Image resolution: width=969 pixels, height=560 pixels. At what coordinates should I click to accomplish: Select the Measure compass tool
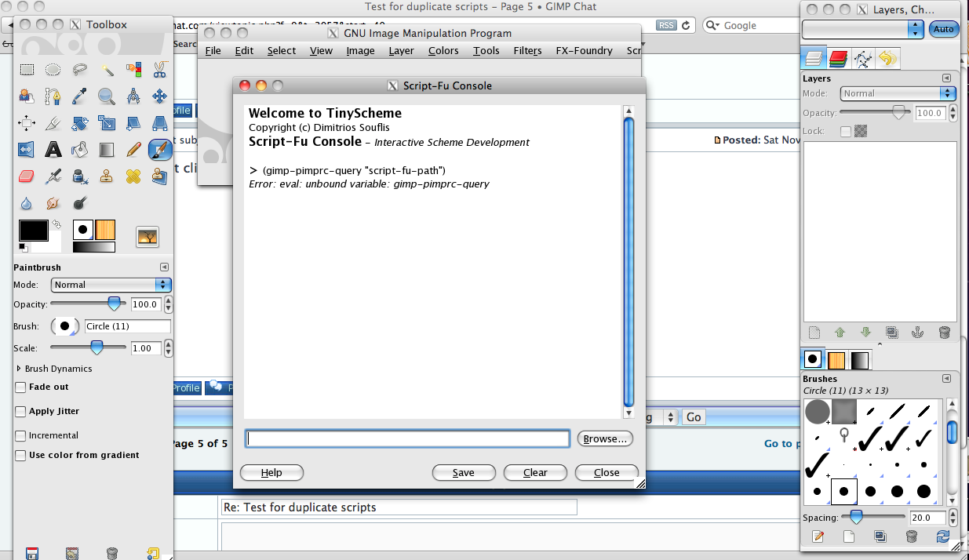point(133,96)
